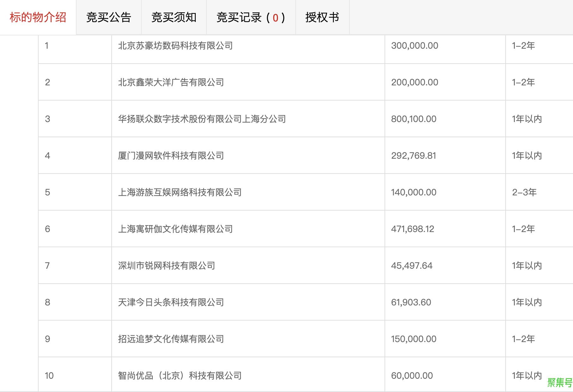Viewport: 573px width, 392px height.
Task: Click company name 招远追梦文化传媒有限公司
Action: click(171, 339)
